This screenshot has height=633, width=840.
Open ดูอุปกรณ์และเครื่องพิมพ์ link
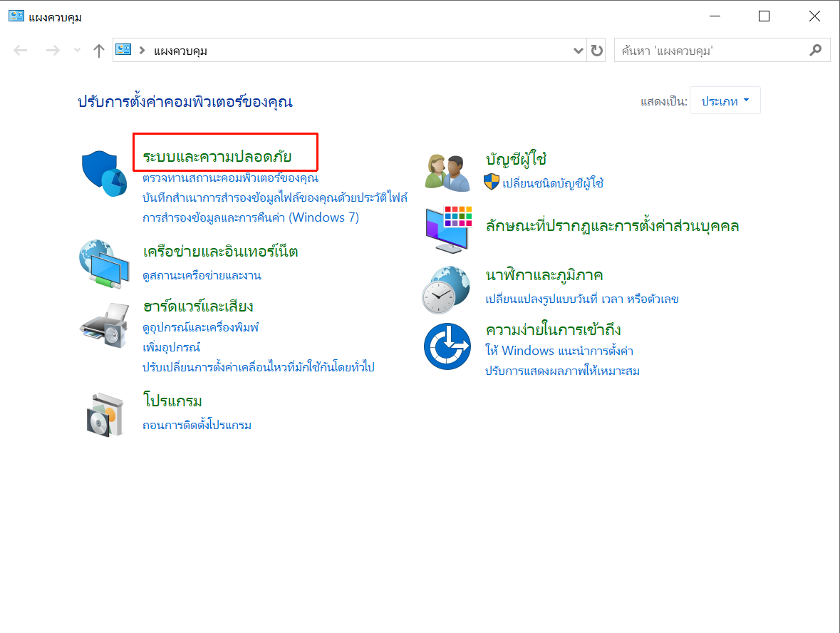pos(200,328)
